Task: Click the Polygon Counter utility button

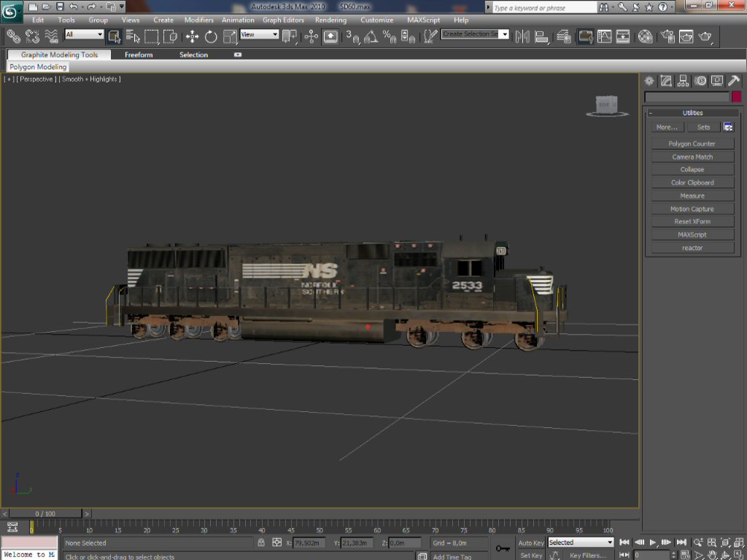Action: pos(692,144)
